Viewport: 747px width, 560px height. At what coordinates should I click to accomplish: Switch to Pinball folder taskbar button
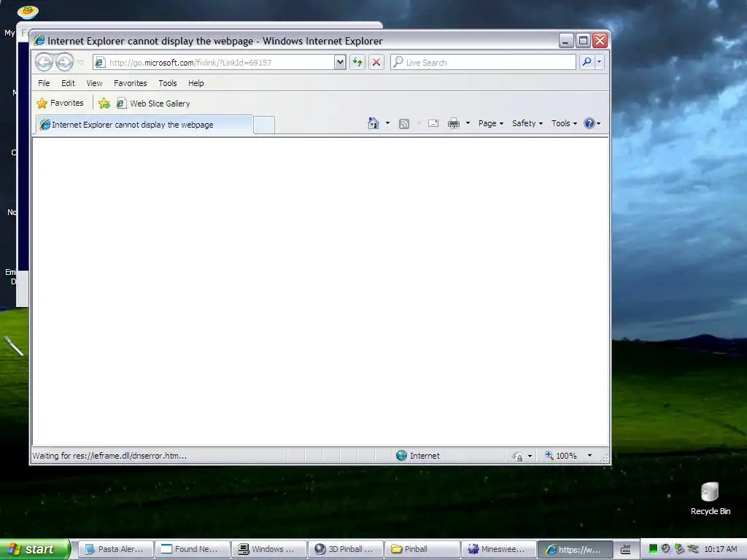422,549
